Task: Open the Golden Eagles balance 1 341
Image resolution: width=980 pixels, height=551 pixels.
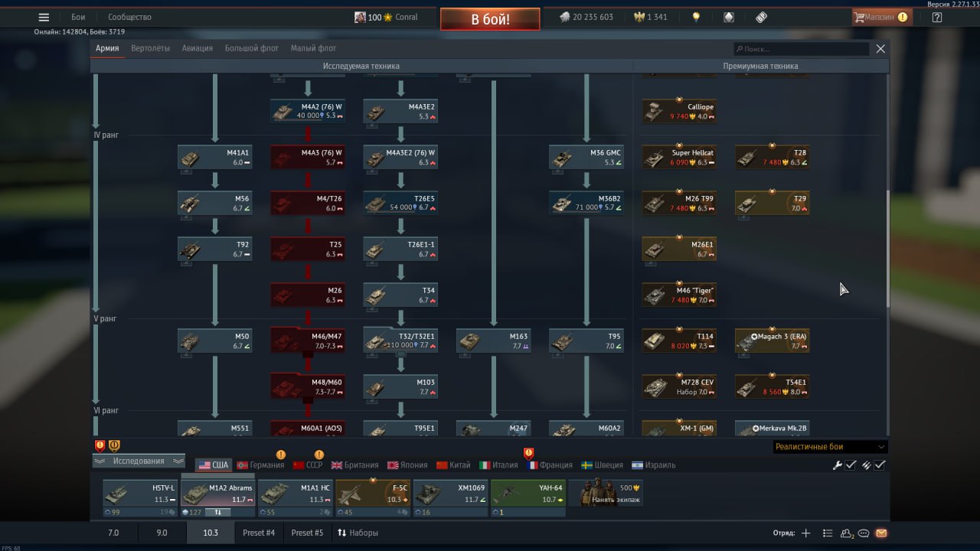Action: click(651, 17)
